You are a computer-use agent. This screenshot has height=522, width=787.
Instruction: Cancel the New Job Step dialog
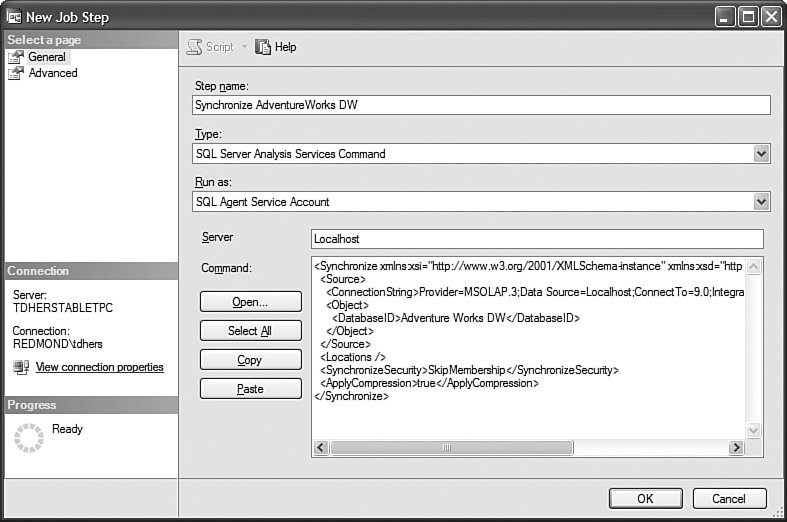(729, 498)
